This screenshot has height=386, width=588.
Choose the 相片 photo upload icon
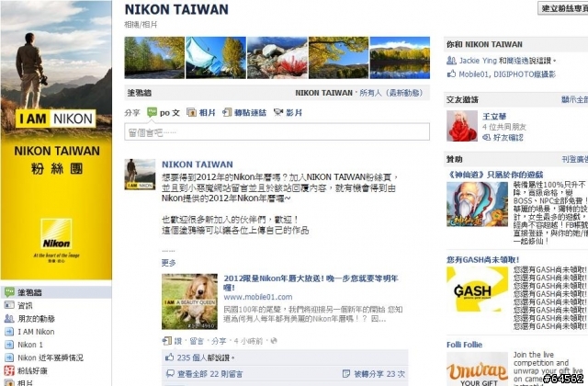click(x=191, y=112)
